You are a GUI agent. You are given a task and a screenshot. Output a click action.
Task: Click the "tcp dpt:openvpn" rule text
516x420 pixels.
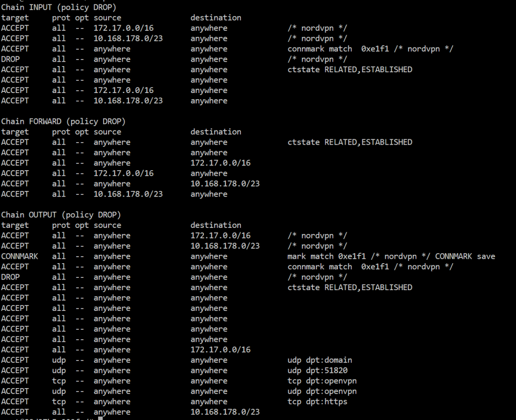click(x=322, y=381)
